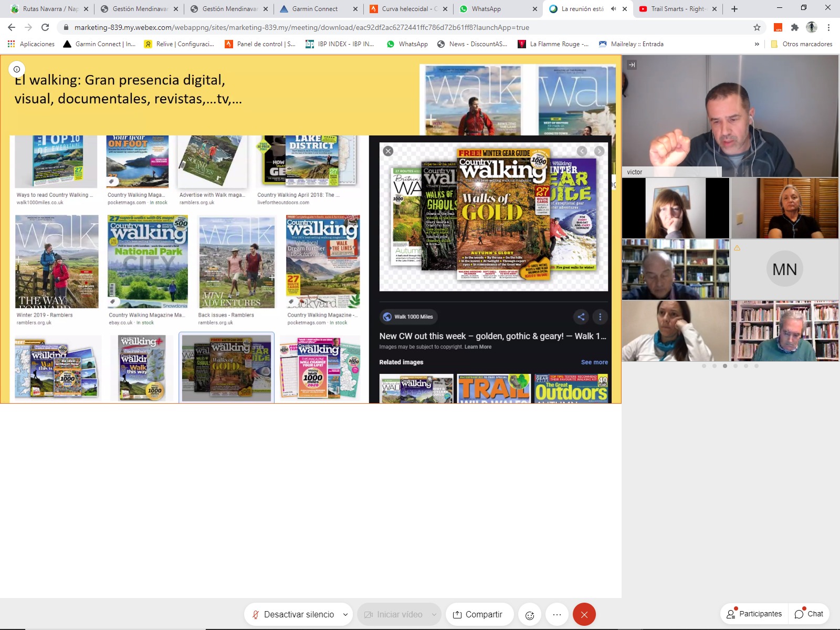Bookmark this page with the star icon
Image resolution: width=840 pixels, height=630 pixels.
coord(757,27)
